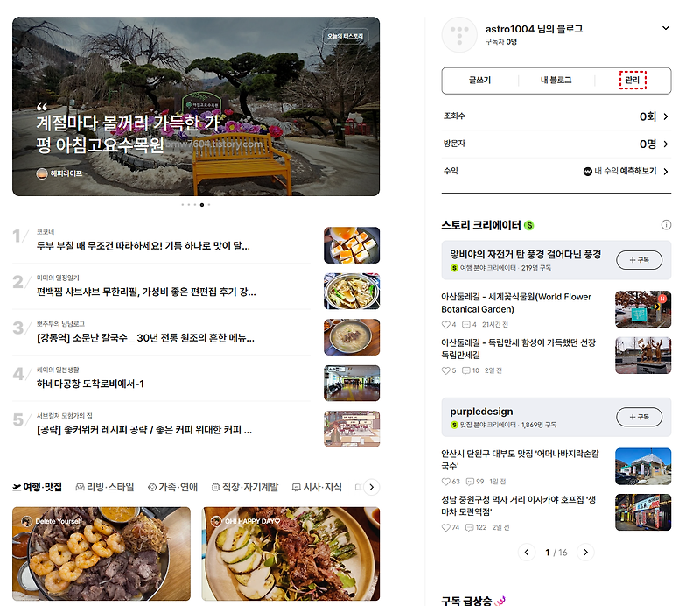
Task: Click astro1004's round Tistory profile icon
Action: point(458,35)
